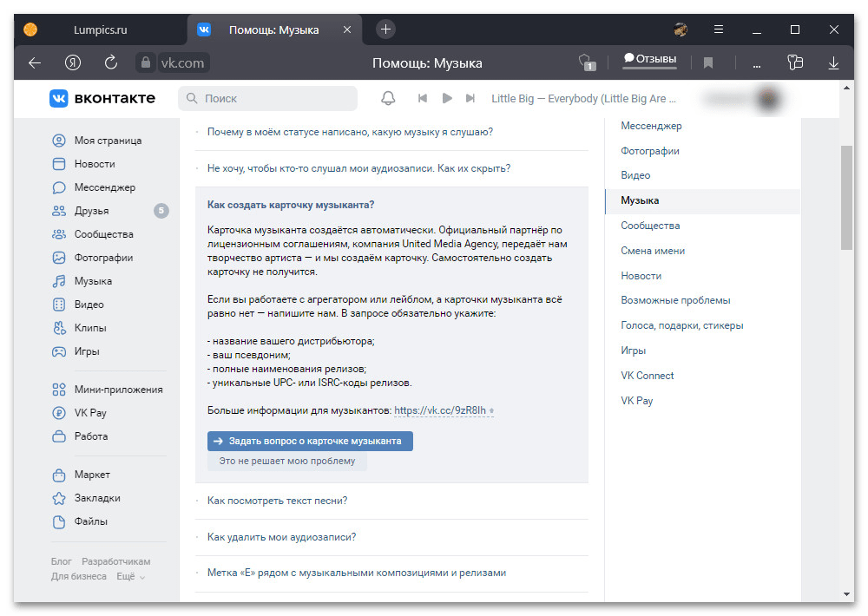Expand Метка «E» question
This screenshot has height=616, width=868.
tap(357, 573)
